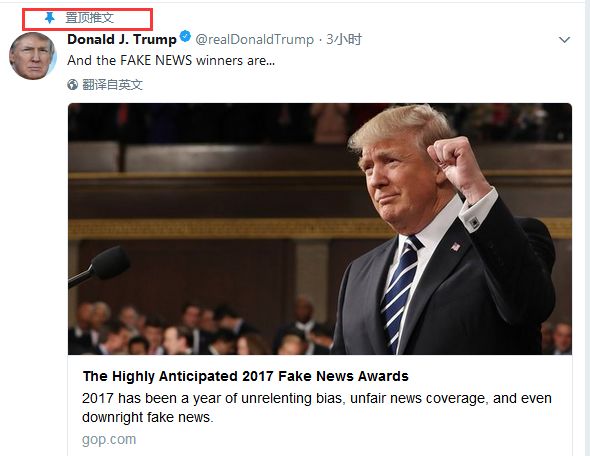Click Trump's raised fist in the card photo
Viewport: 590px width, 456px height.
pyautogui.click(x=453, y=161)
